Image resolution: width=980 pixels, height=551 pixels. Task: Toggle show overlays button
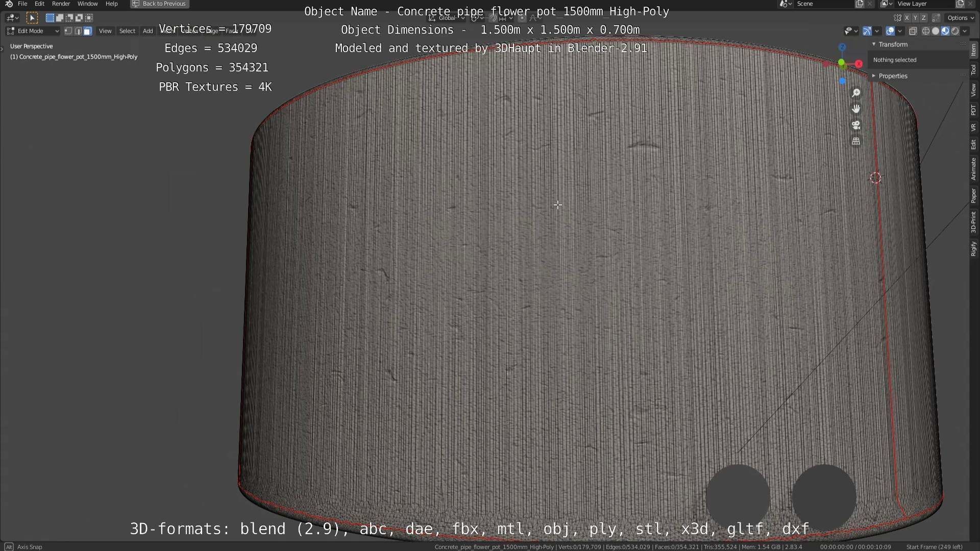click(x=890, y=31)
